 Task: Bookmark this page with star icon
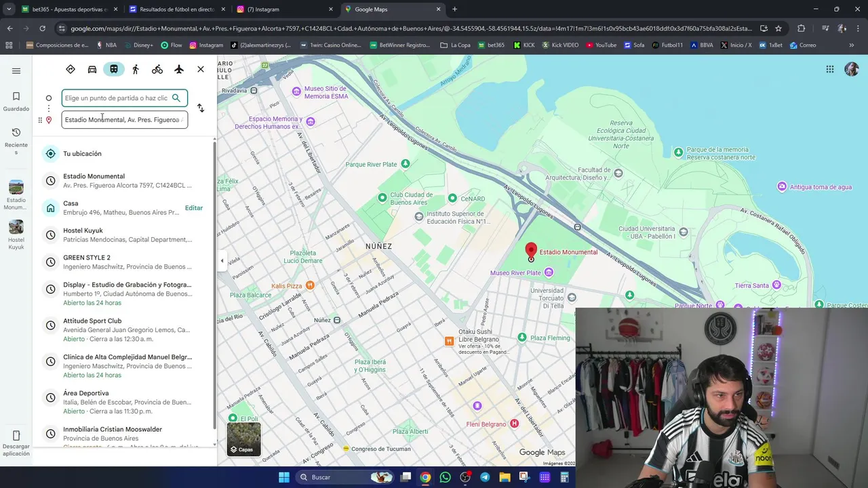coord(778,28)
